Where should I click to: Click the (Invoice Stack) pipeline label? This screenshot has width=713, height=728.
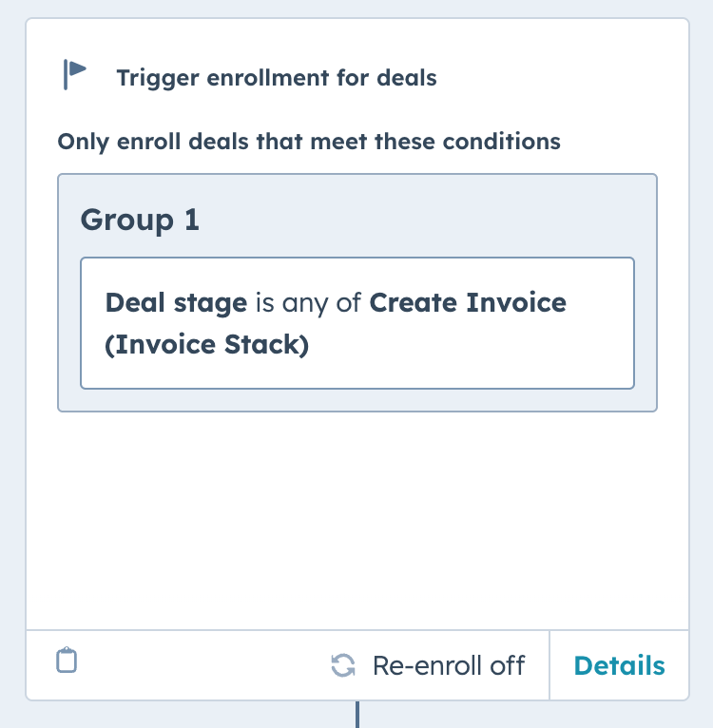[206, 344]
